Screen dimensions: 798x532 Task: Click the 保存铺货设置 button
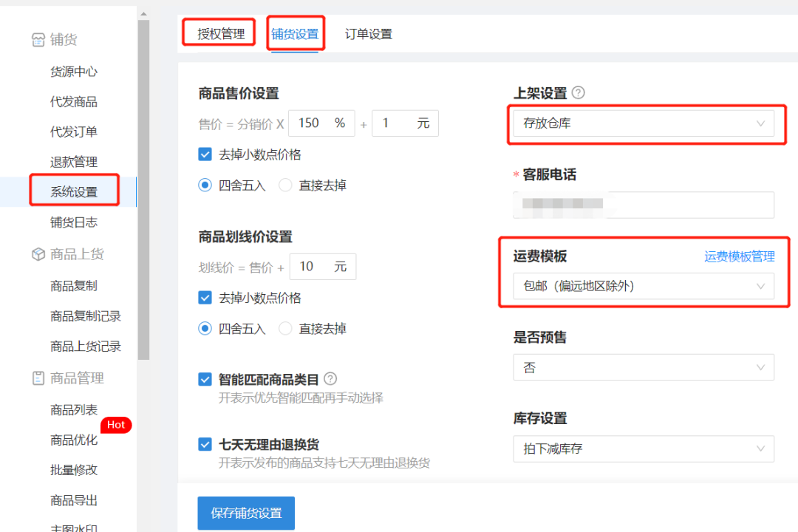tap(245, 513)
